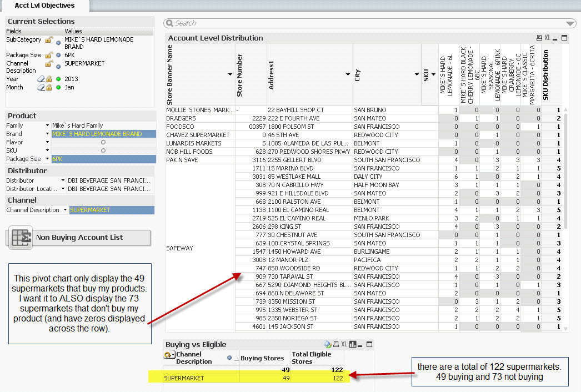The height and width of the screenshot is (392, 581).
Task: Click the Non Buying Account List button
Action: pos(79,237)
